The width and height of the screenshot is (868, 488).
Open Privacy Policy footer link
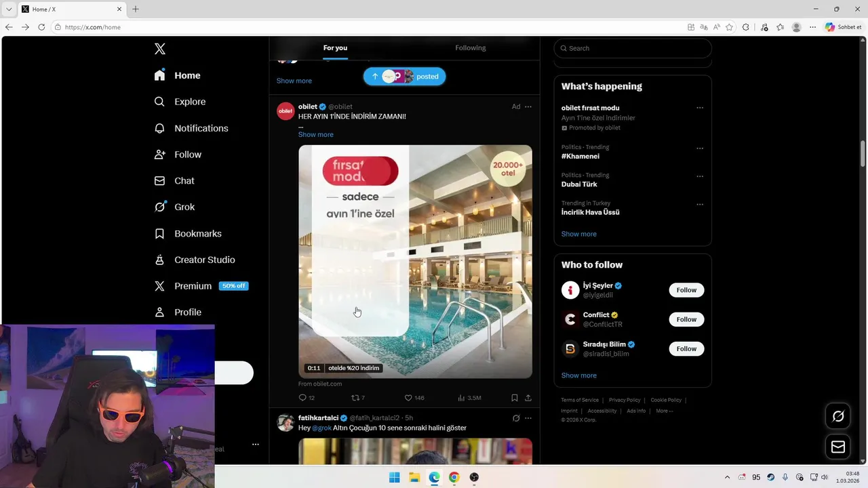point(625,400)
